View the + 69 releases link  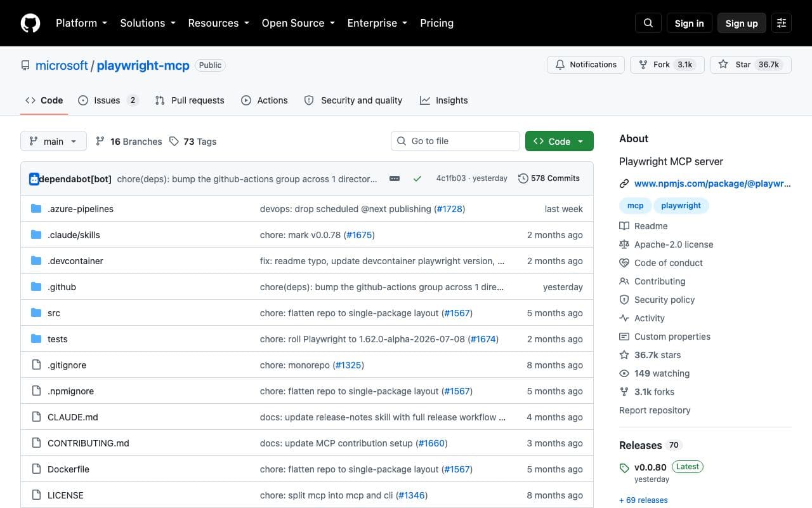click(x=643, y=500)
